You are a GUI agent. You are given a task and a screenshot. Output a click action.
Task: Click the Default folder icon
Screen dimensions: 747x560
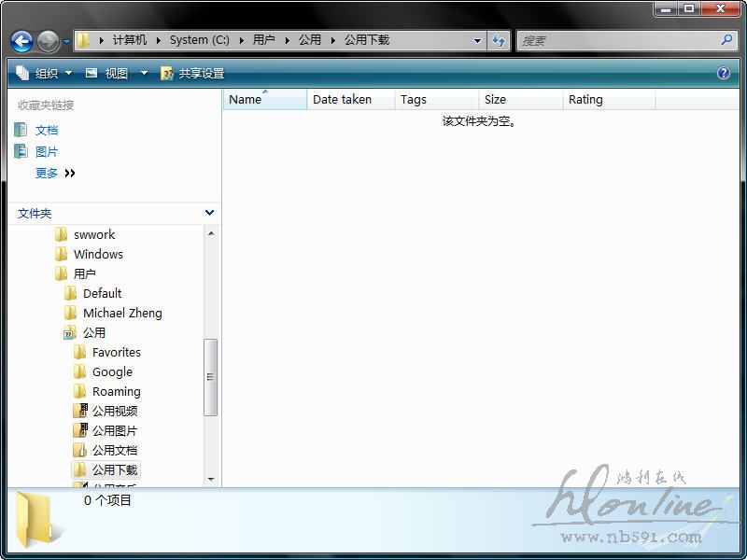click(71, 293)
